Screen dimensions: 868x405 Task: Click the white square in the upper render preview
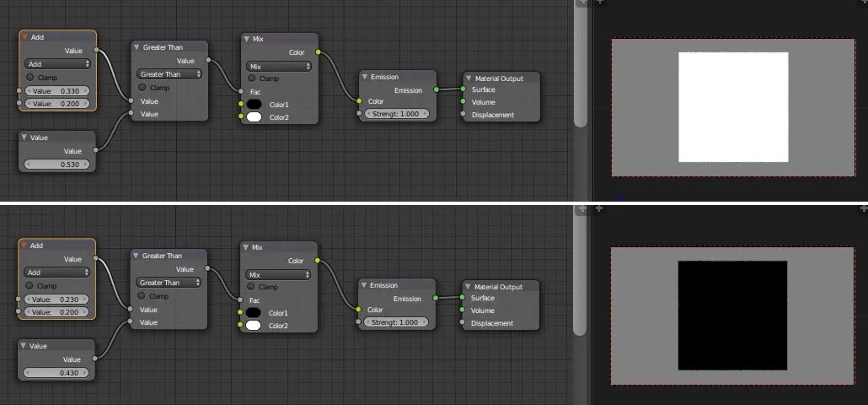733,107
